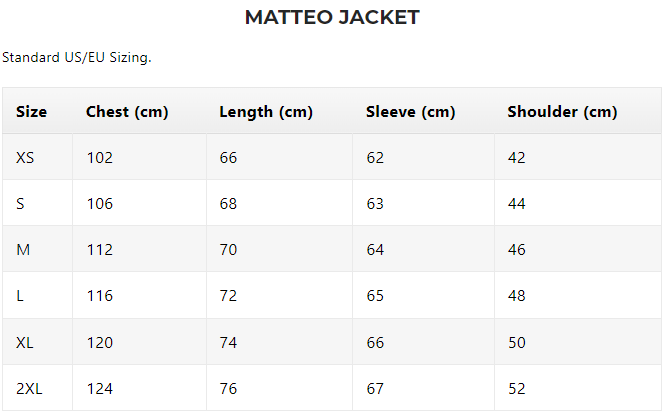Click sleeve value 63 for S
The width and height of the screenshot is (667, 419).
pos(375,204)
